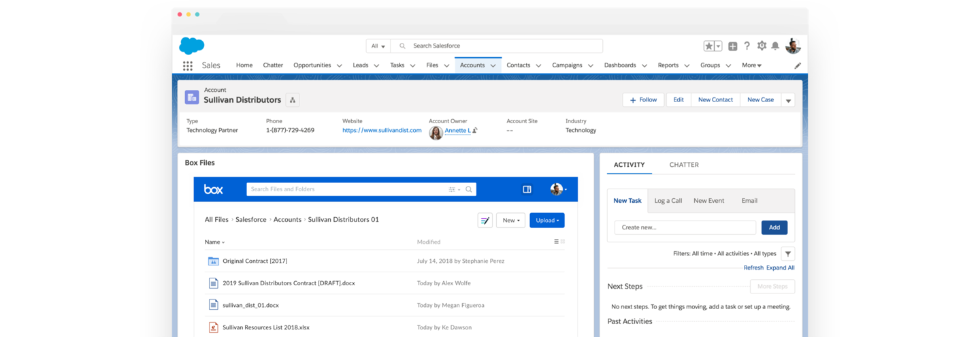This screenshot has width=980, height=337.
Task: Click the Salesforce cloud logo
Action: 191,46
